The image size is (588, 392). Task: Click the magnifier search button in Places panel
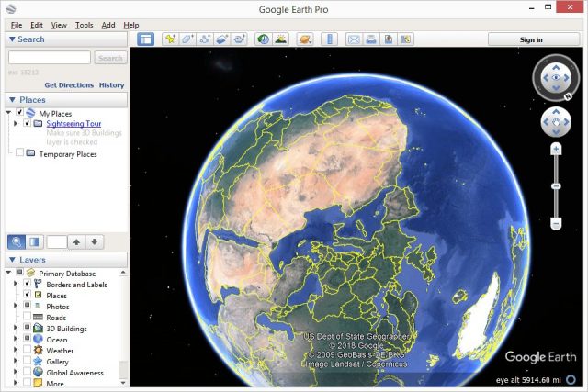pyautogui.click(x=17, y=242)
